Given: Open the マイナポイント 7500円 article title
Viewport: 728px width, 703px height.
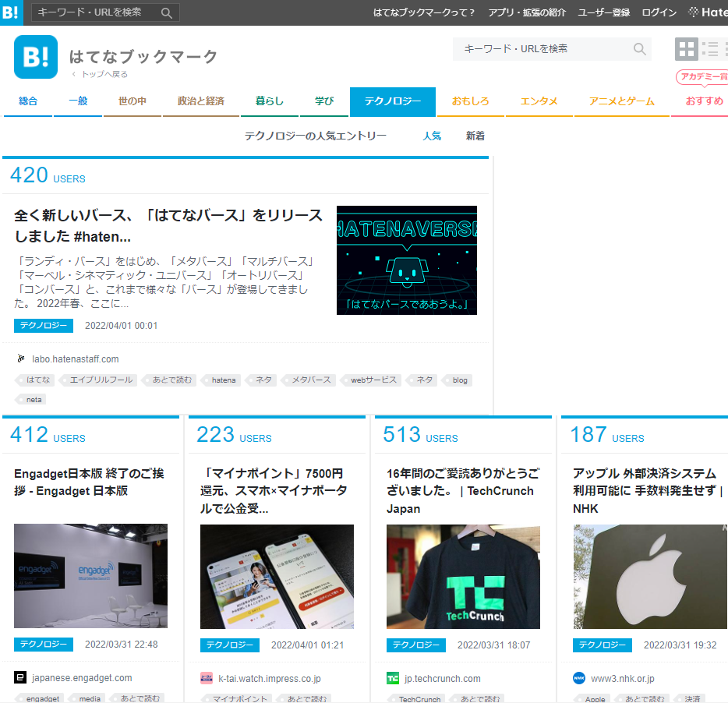Looking at the screenshot, I should pos(274,491).
